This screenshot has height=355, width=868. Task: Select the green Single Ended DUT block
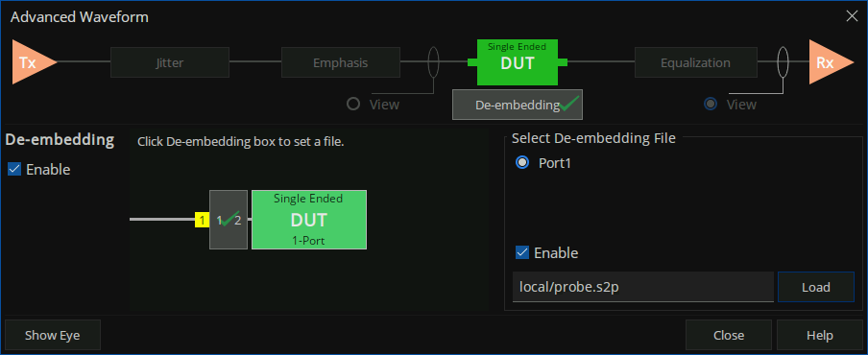click(517, 62)
